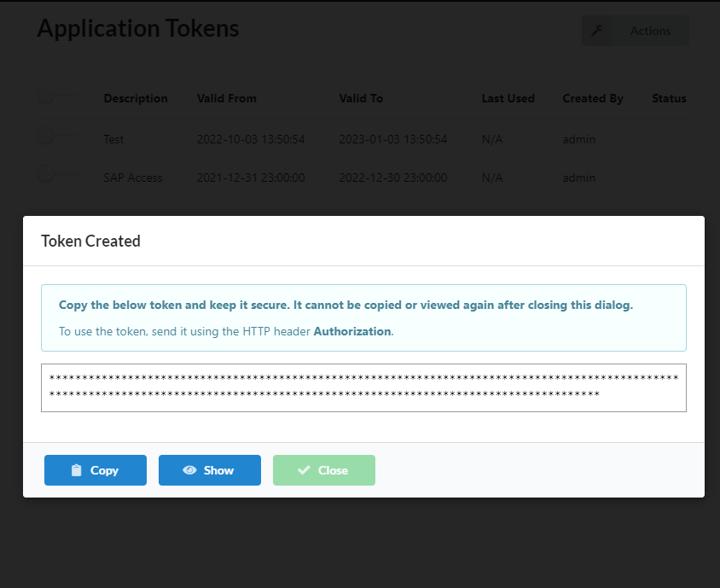Click the clipboard icon on the Copy button
This screenshot has width=720, height=588.
click(x=77, y=470)
